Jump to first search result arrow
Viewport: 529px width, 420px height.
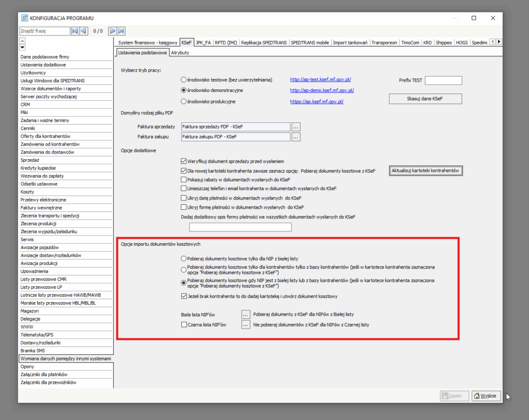tap(75, 31)
